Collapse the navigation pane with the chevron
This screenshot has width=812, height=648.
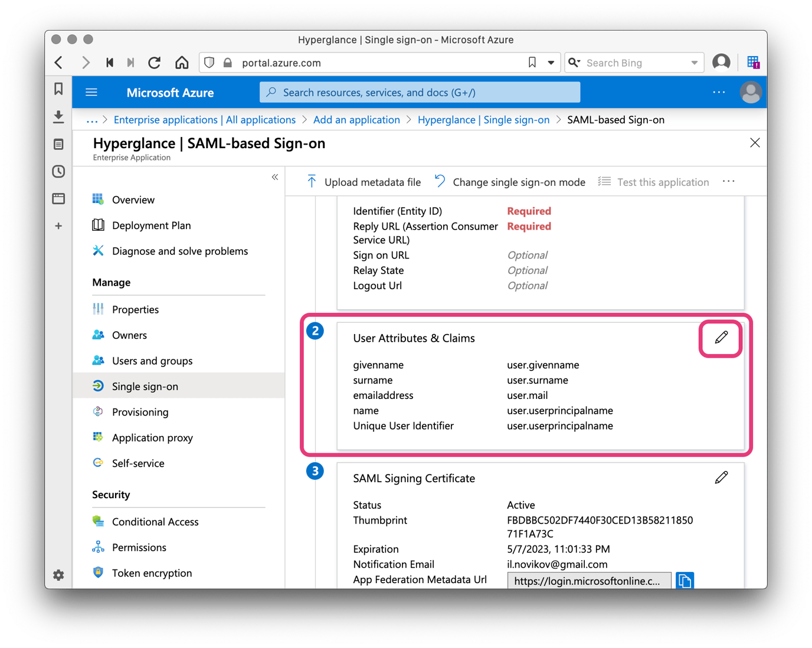coord(275,176)
